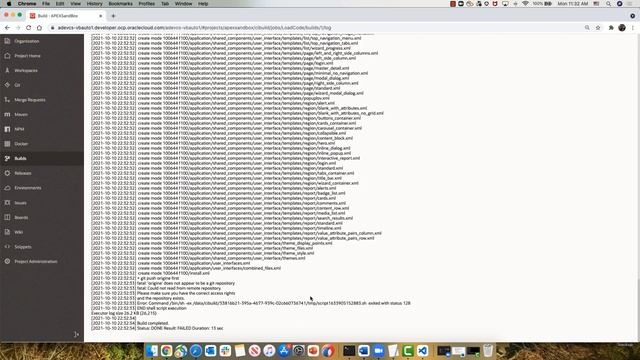Click the 'Status: DONE Result: FAILED' log line

(x=180, y=328)
